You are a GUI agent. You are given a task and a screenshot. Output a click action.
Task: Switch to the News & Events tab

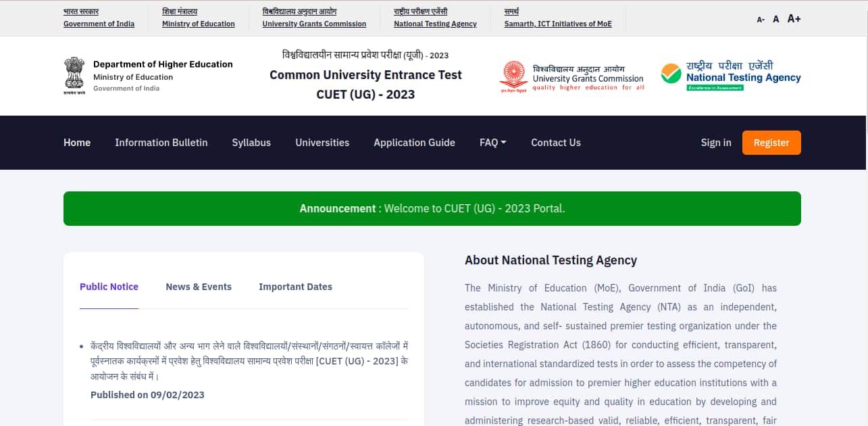click(x=199, y=287)
